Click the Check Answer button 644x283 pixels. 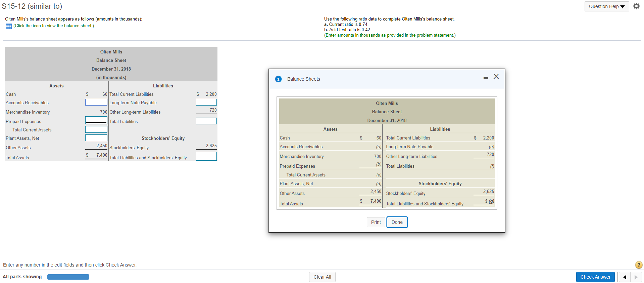595,277
